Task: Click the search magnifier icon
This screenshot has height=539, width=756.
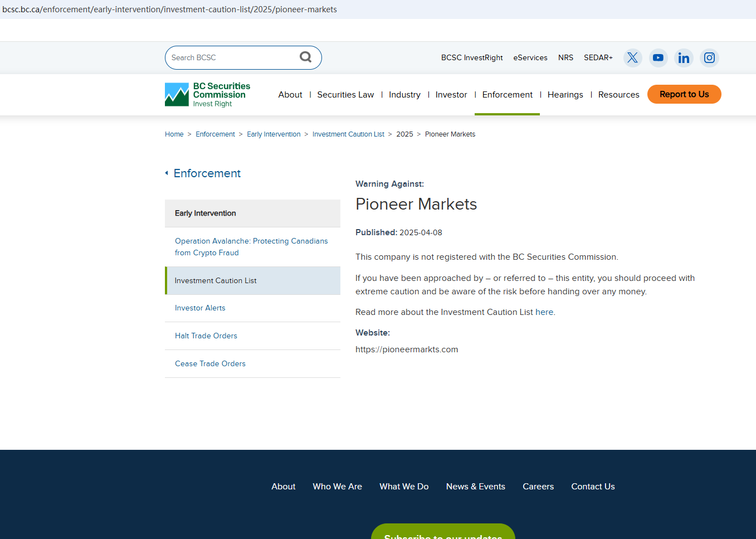Action: [305, 57]
